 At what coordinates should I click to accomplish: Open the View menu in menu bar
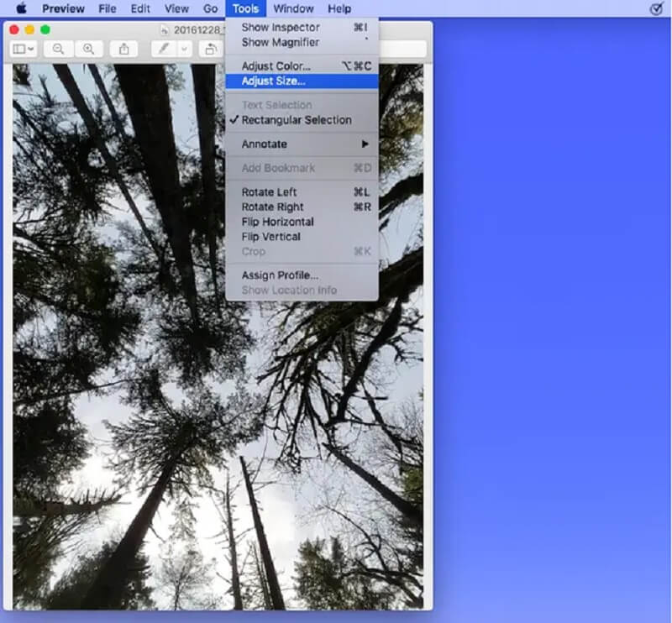(x=176, y=9)
